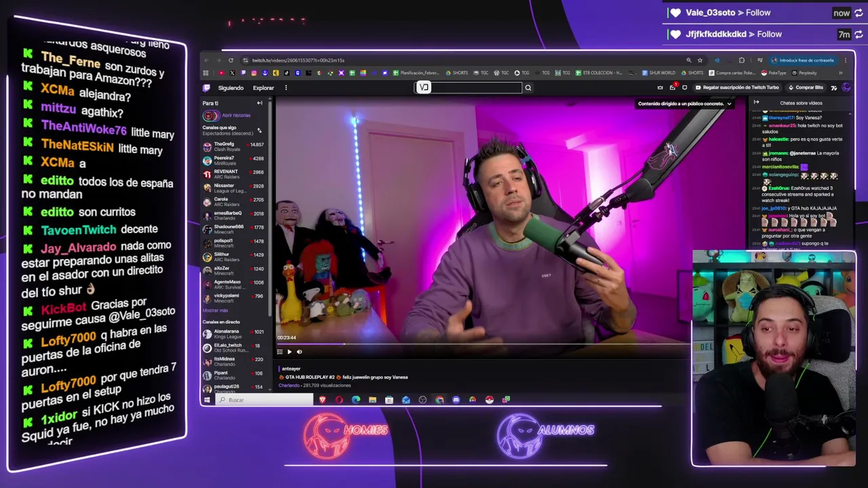
Task: Click Introducir frase de contraseña button
Action: point(803,60)
